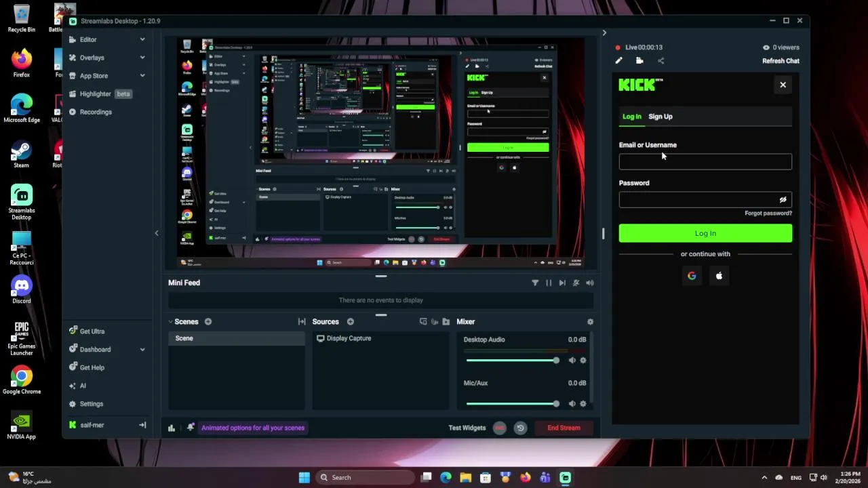Close the Kick login dialog
This screenshot has height=488, width=868.
tap(783, 85)
